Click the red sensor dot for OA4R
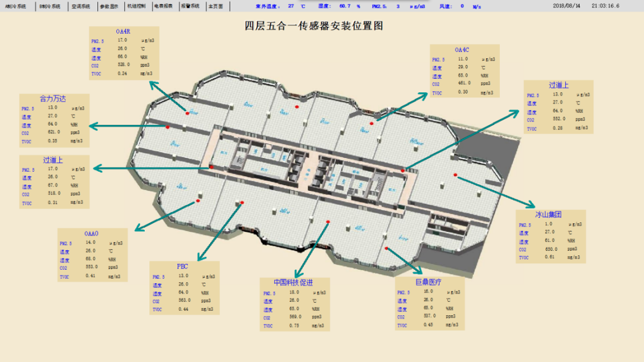This screenshot has width=644, height=362. click(x=187, y=113)
